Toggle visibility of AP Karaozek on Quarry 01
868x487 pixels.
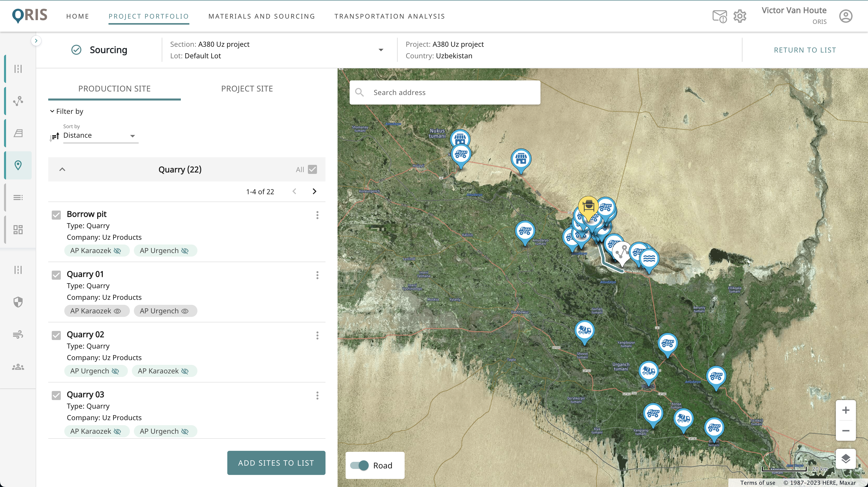117,311
